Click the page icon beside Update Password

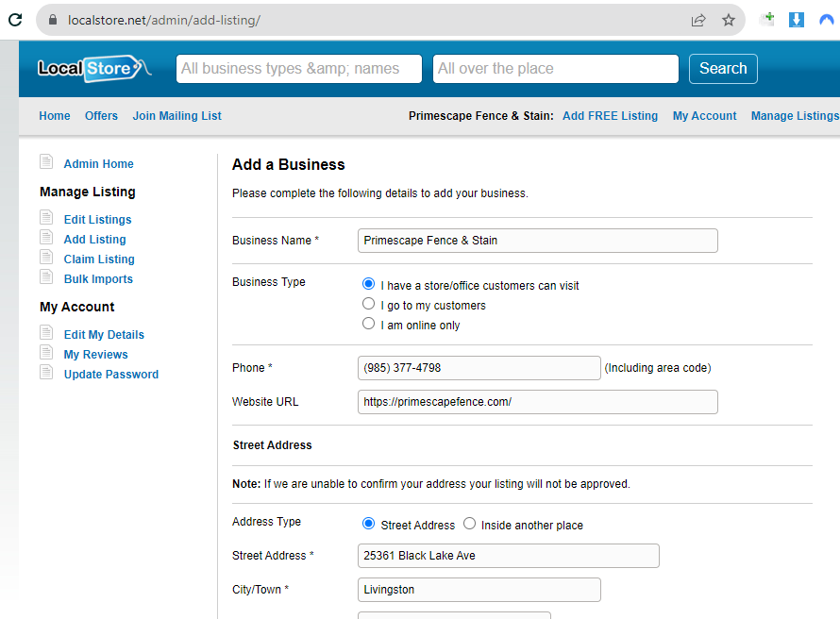(46, 372)
